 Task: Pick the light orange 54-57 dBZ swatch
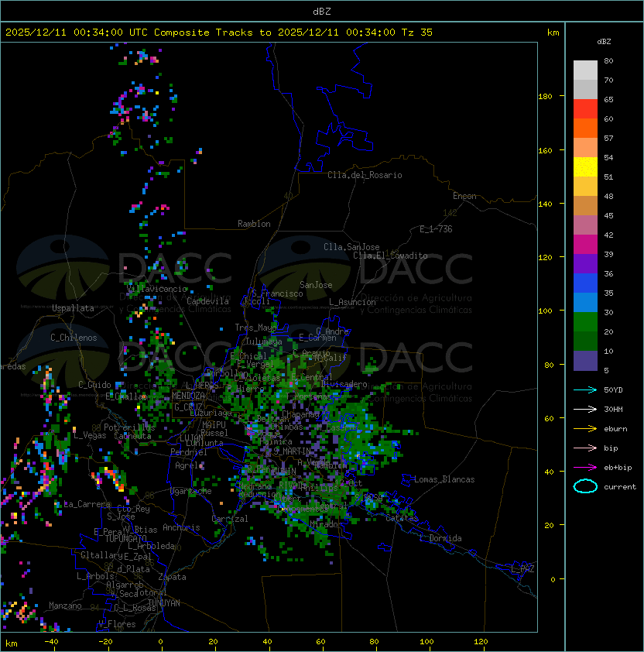click(585, 148)
